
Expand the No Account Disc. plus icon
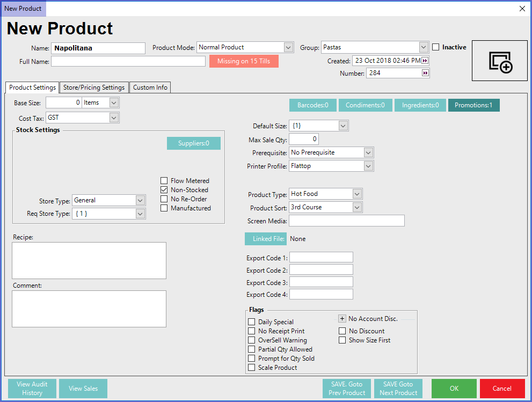(342, 318)
